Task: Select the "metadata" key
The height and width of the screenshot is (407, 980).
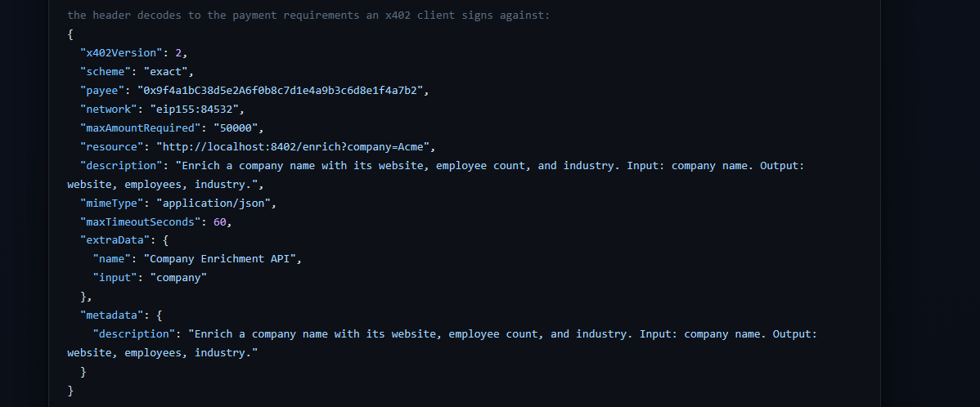Action: 112,315
